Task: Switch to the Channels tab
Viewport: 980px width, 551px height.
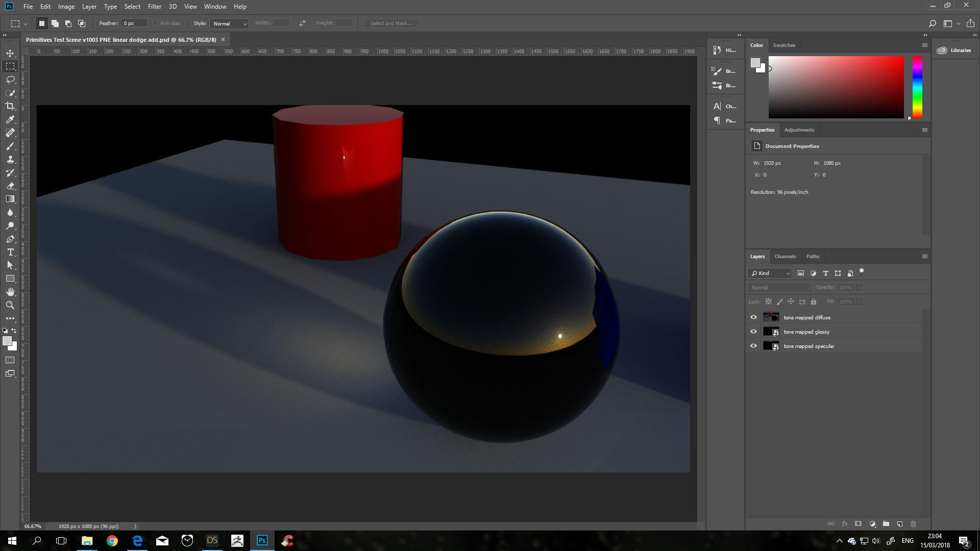Action: pyautogui.click(x=785, y=257)
